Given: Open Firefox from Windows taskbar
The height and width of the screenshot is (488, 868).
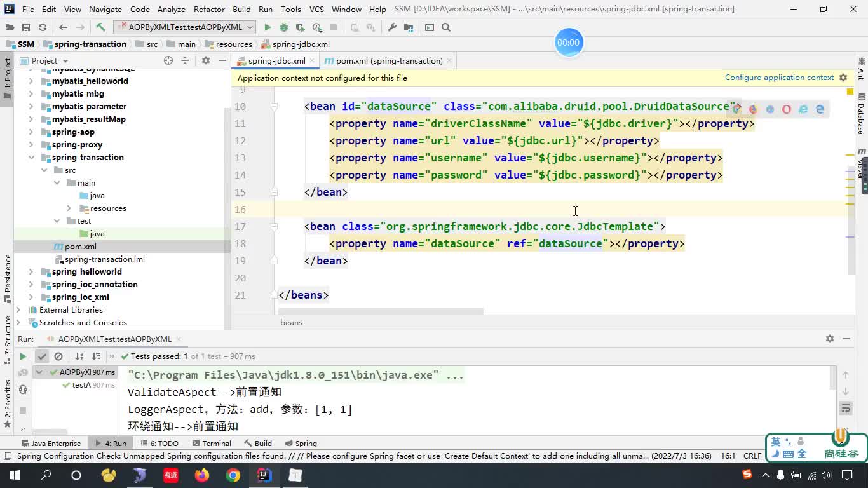Looking at the screenshot, I should tap(202, 475).
